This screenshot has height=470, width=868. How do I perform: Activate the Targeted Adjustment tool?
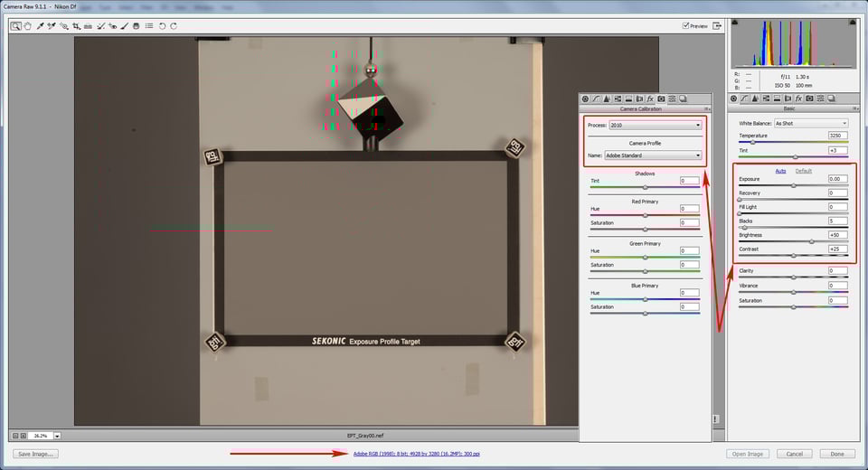(64, 26)
